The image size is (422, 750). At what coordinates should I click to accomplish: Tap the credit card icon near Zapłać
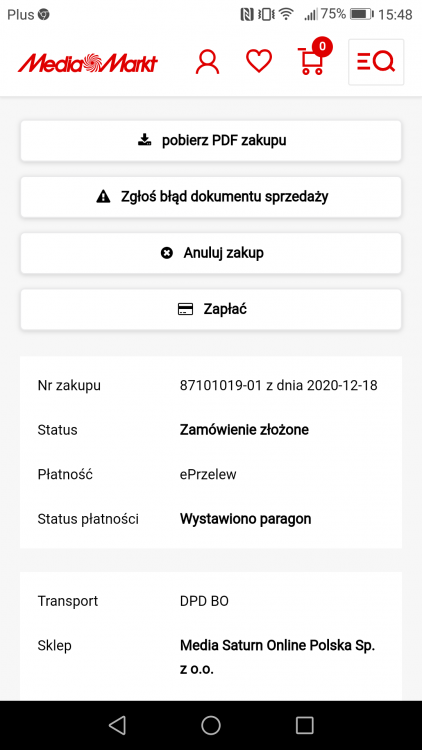pyautogui.click(x=185, y=309)
